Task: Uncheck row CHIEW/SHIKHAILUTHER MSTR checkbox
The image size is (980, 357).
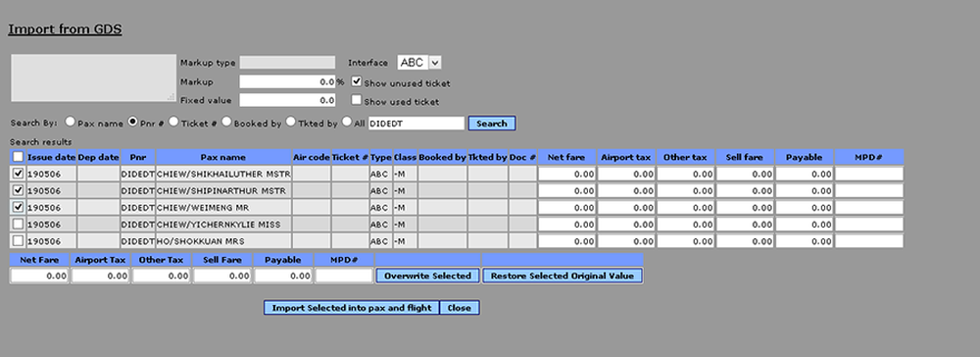Action: (x=18, y=174)
